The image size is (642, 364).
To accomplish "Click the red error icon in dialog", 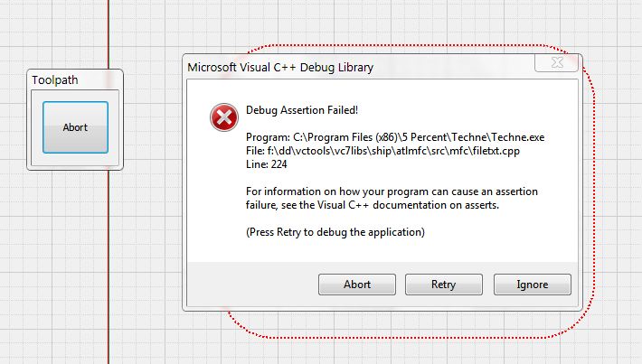I will pyautogui.click(x=222, y=117).
